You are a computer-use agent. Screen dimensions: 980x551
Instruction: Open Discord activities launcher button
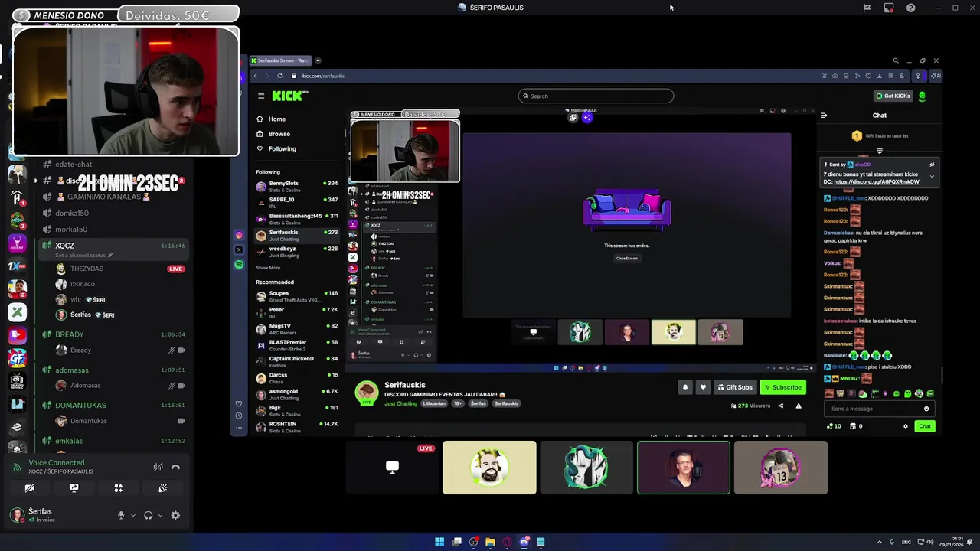click(x=118, y=487)
